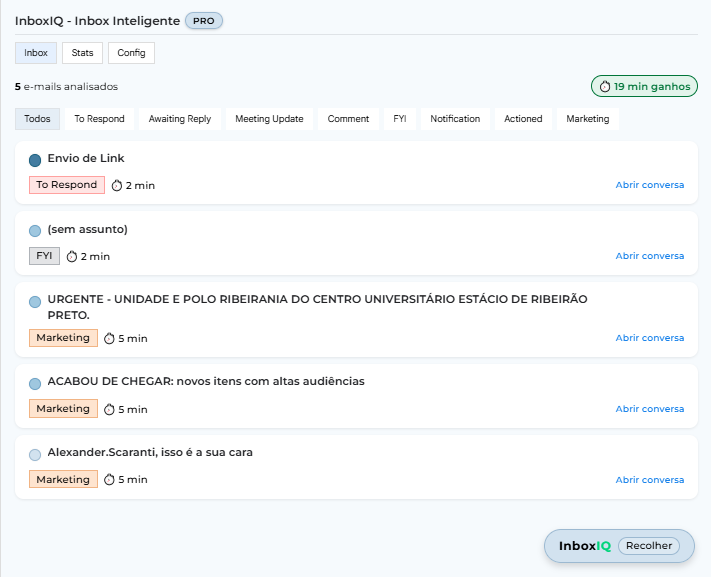The height and width of the screenshot is (577, 711).
Task: Open conversation for Envio de Link
Action: tap(649, 185)
